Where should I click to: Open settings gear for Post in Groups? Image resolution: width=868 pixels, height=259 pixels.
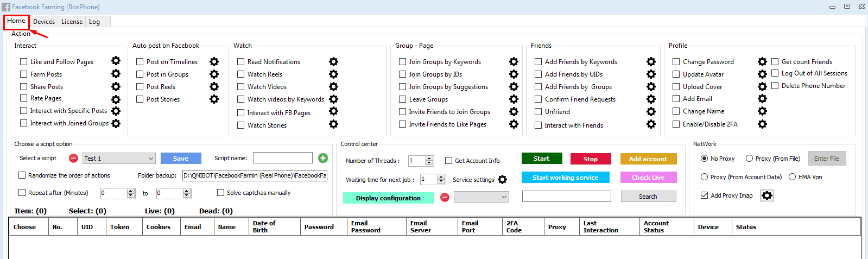(214, 74)
